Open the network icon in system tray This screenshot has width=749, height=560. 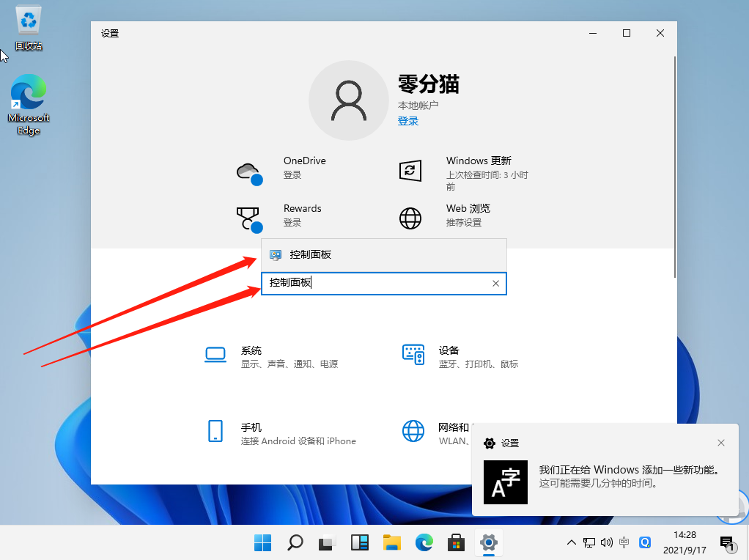pyautogui.click(x=588, y=542)
